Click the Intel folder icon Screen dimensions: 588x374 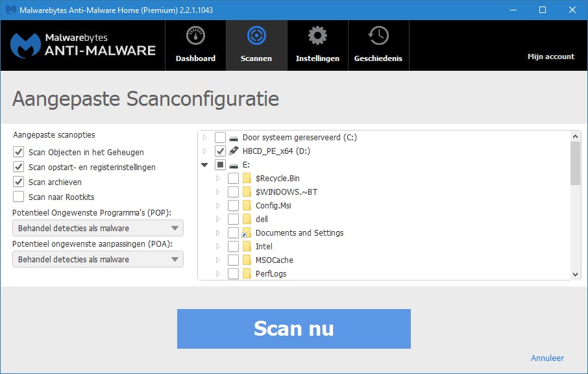point(247,247)
